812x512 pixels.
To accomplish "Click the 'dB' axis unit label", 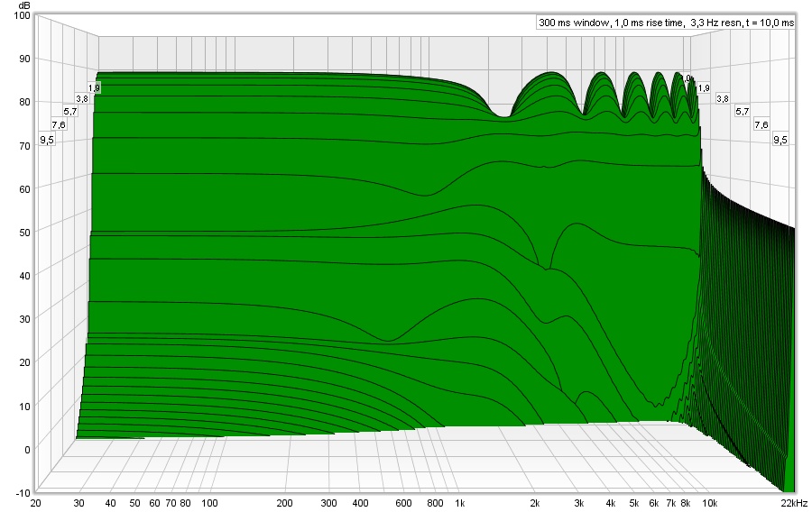I will 23,5.
